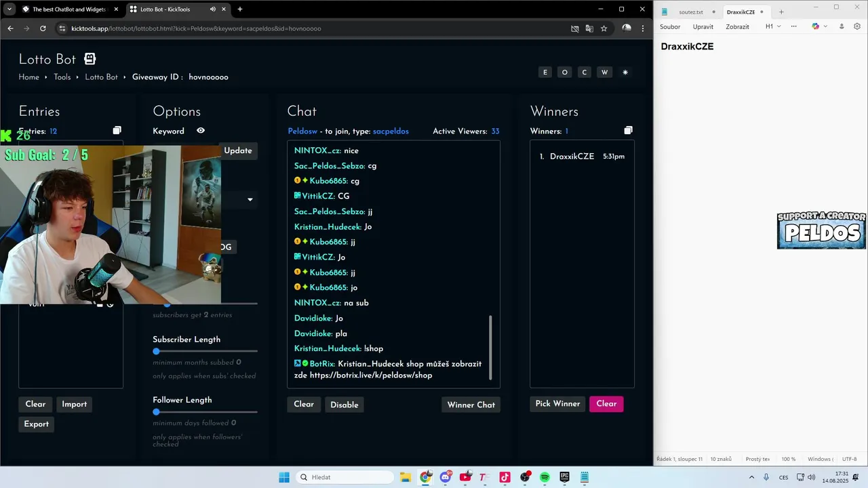Reload the Lotto Bot page
868x488 pixels.
(43, 28)
